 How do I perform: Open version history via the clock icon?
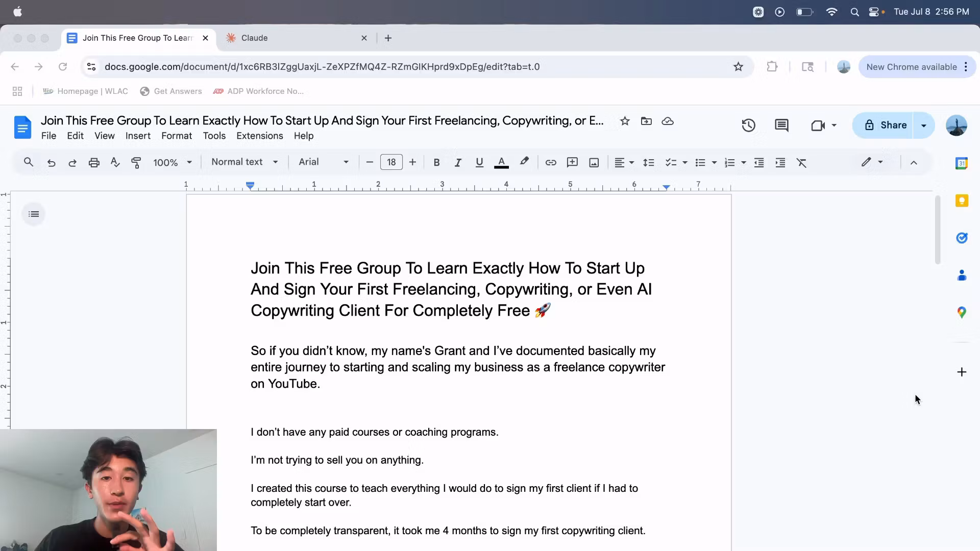(x=748, y=125)
